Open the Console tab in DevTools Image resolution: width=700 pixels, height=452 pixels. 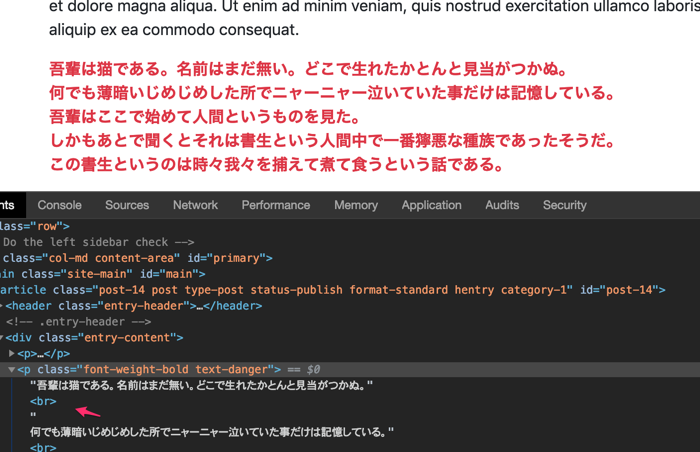pos(59,205)
